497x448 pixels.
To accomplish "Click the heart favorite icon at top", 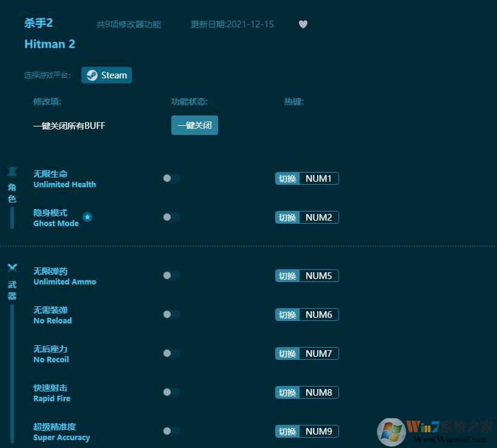I will coord(303,24).
